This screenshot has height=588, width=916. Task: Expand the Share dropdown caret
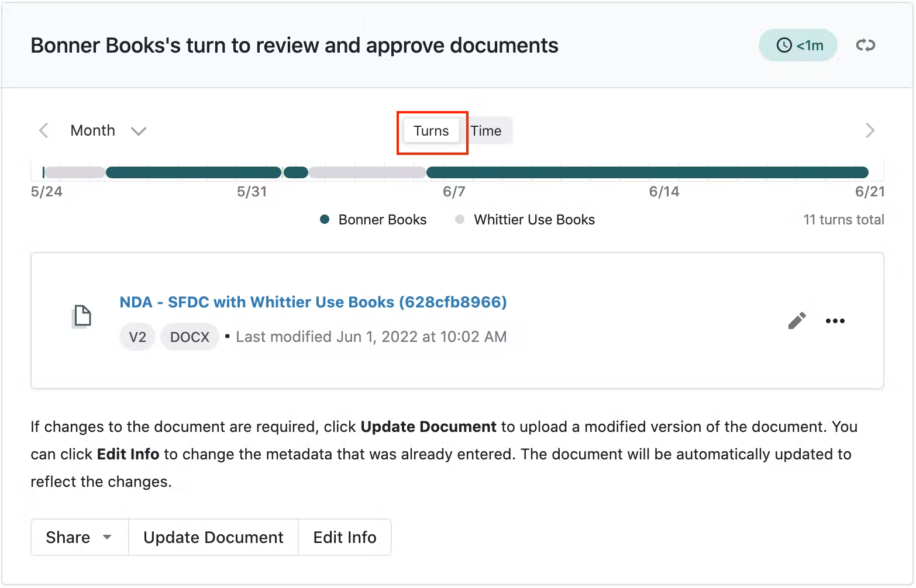(x=107, y=537)
